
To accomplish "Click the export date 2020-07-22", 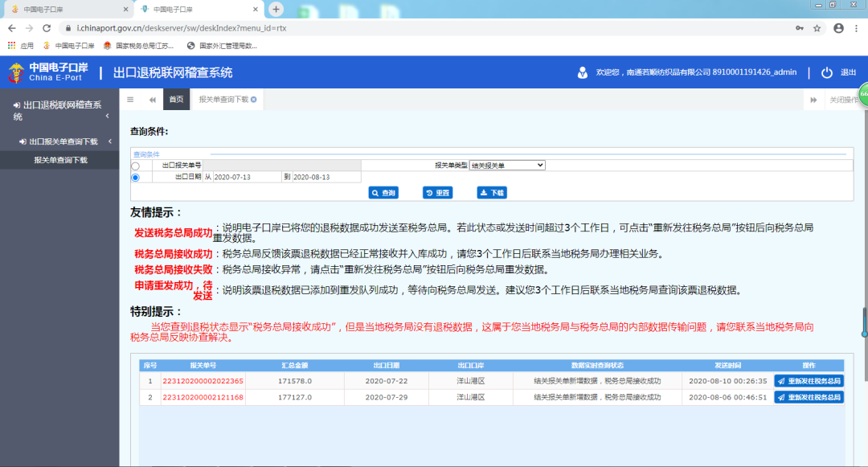I will [x=387, y=381].
